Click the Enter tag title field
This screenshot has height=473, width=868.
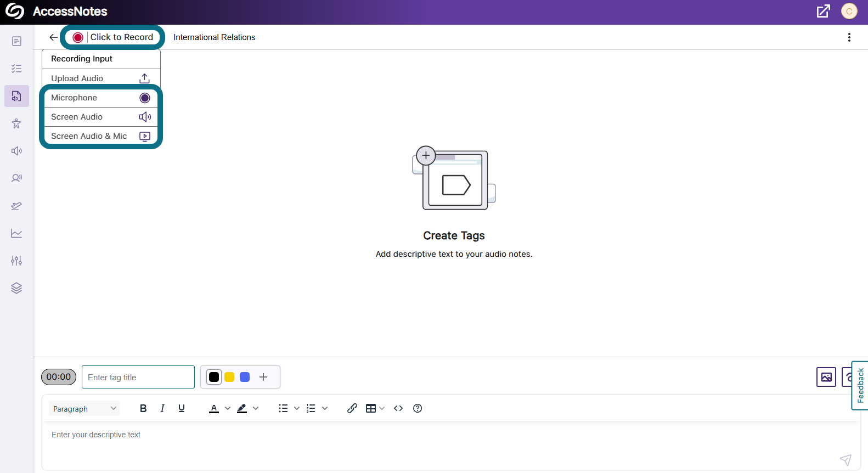click(138, 377)
